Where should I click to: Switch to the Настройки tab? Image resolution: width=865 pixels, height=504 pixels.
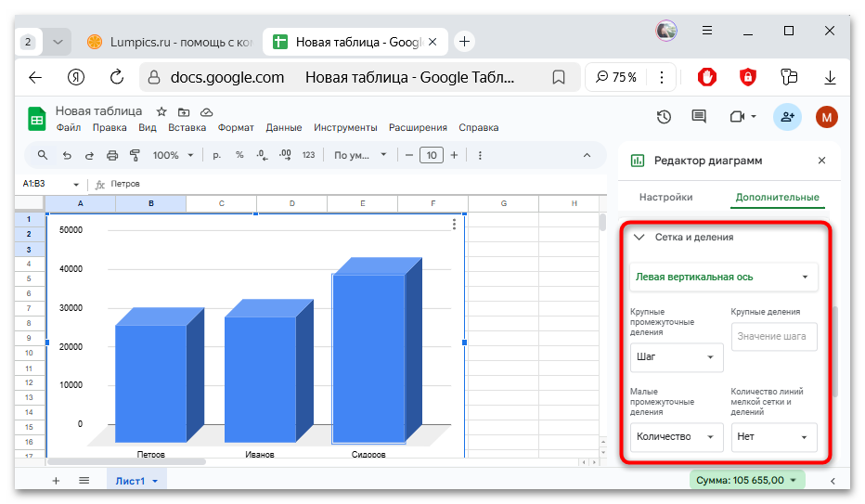click(665, 197)
